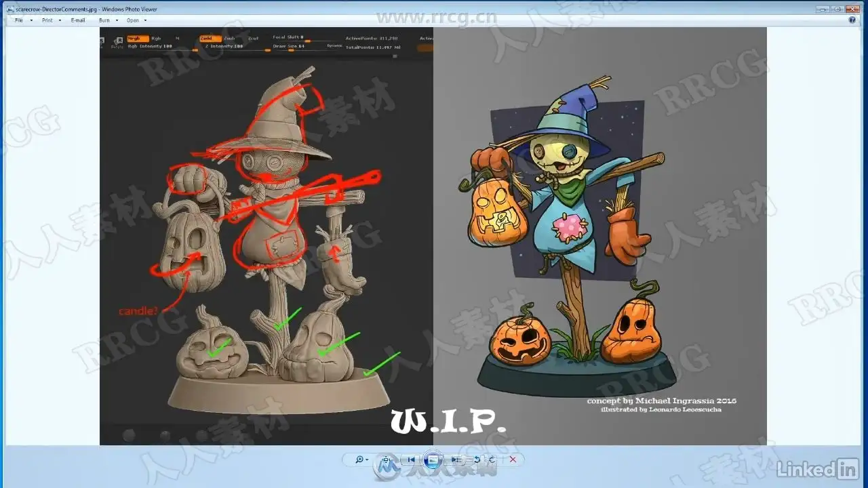Screen dimensions: 868x488
Task: Click the Photo Viewer title bar icon
Action: [x=9, y=9]
